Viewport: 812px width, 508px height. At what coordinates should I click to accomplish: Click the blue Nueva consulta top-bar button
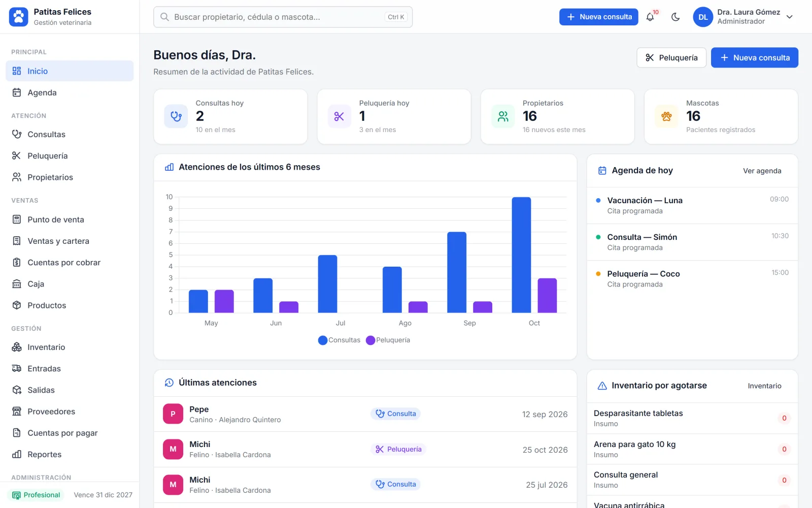[x=598, y=17]
